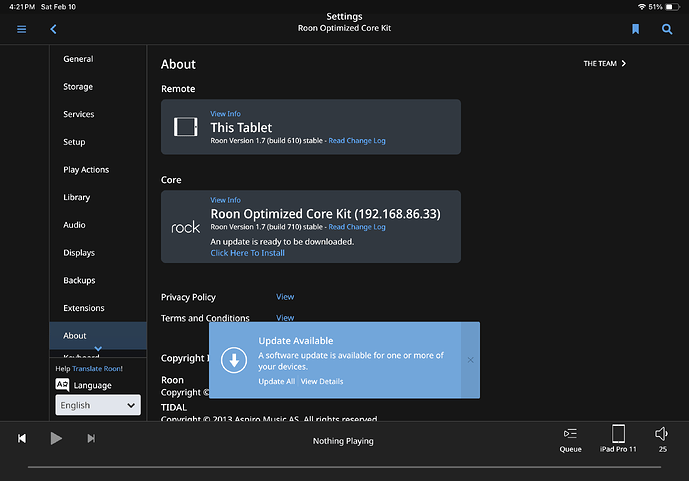Click the rock logo in Core card
The width and height of the screenshot is (689, 481).
[x=185, y=227]
